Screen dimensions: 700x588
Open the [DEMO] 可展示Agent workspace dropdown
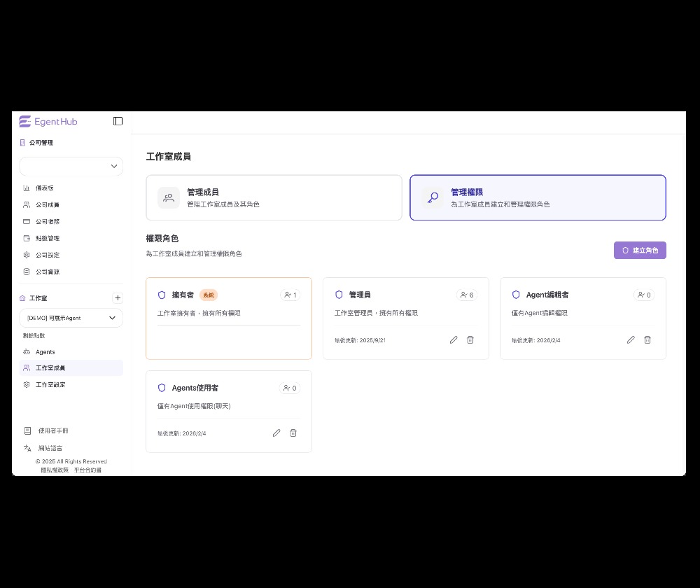click(x=71, y=317)
